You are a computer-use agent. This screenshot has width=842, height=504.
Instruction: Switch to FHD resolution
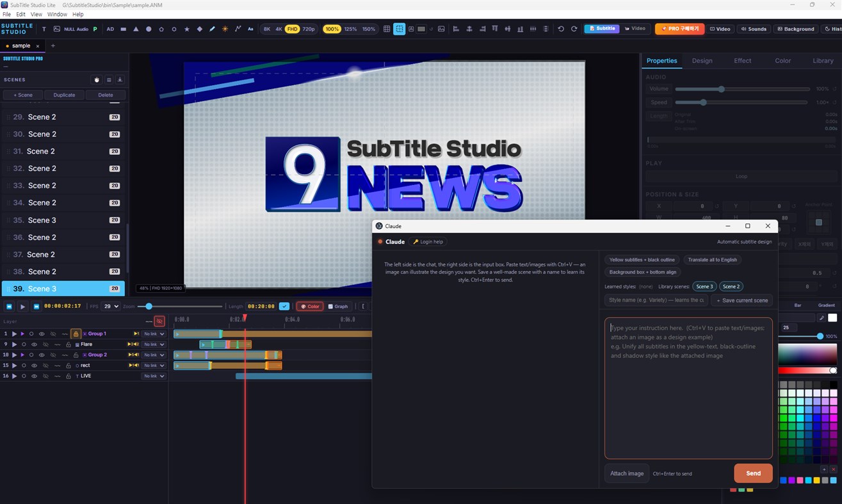292,29
